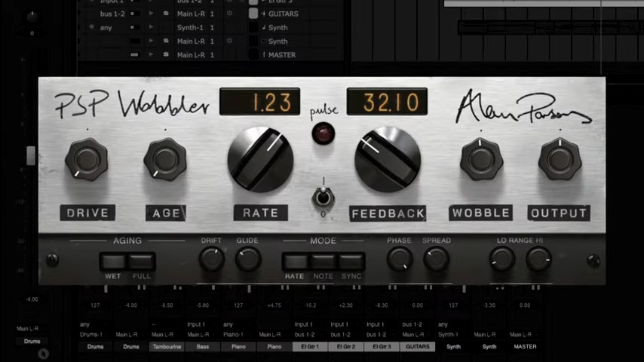Flip the 1/0 toggle switch below the pulse light

323,198
